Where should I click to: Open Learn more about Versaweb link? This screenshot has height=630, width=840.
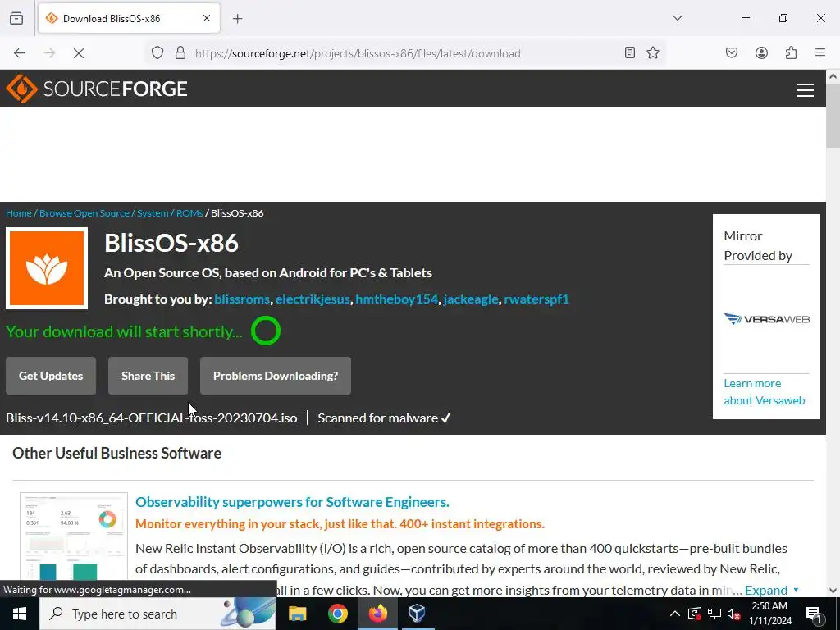[764, 391]
